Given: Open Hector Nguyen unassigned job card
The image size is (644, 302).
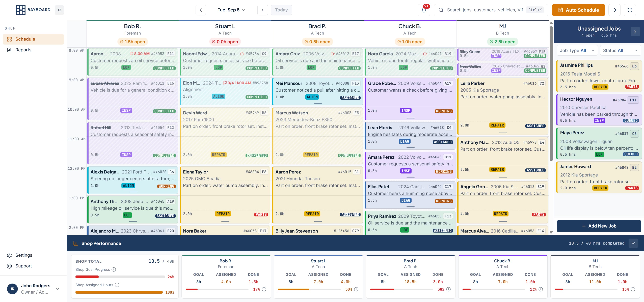Looking at the screenshot, I should 599,110.
